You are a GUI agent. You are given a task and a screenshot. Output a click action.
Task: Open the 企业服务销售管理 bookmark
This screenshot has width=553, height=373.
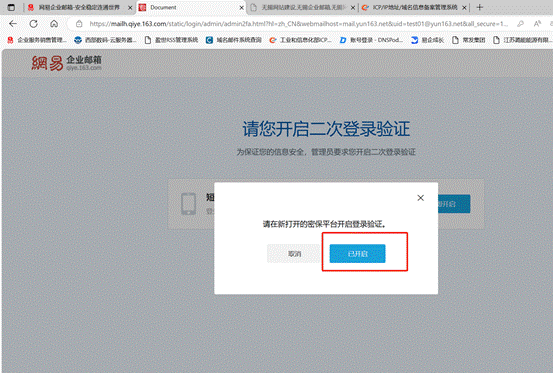[37, 40]
